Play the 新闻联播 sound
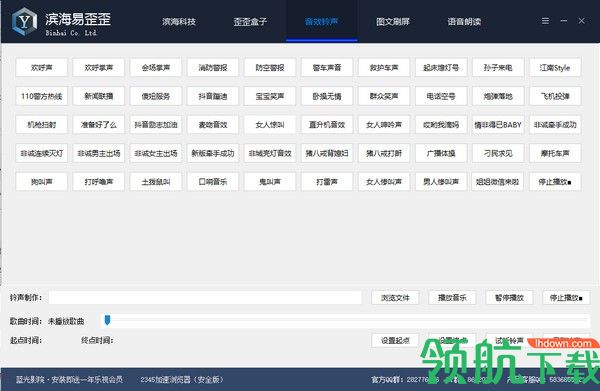Image resolution: width=600 pixels, height=391 pixels. point(98,96)
